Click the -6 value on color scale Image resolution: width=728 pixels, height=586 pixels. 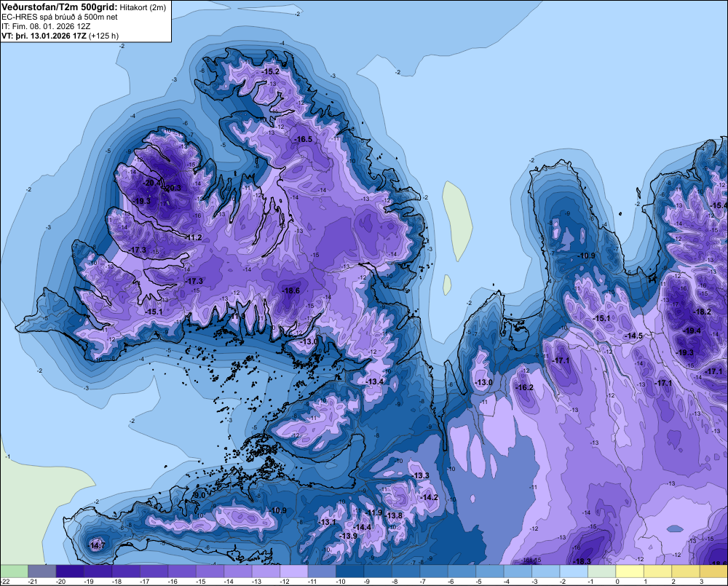click(x=451, y=582)
